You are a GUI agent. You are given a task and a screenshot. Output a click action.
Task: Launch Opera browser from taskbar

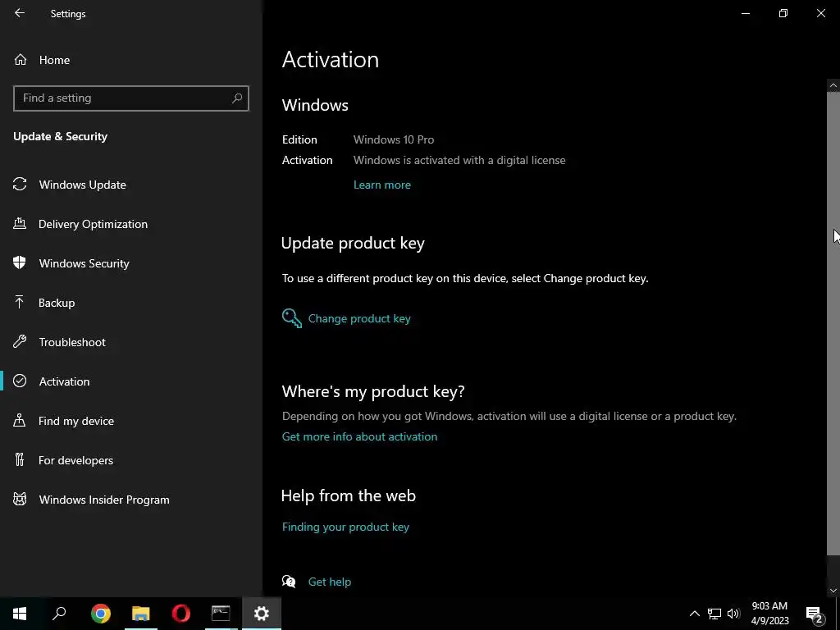pos(181,614)
